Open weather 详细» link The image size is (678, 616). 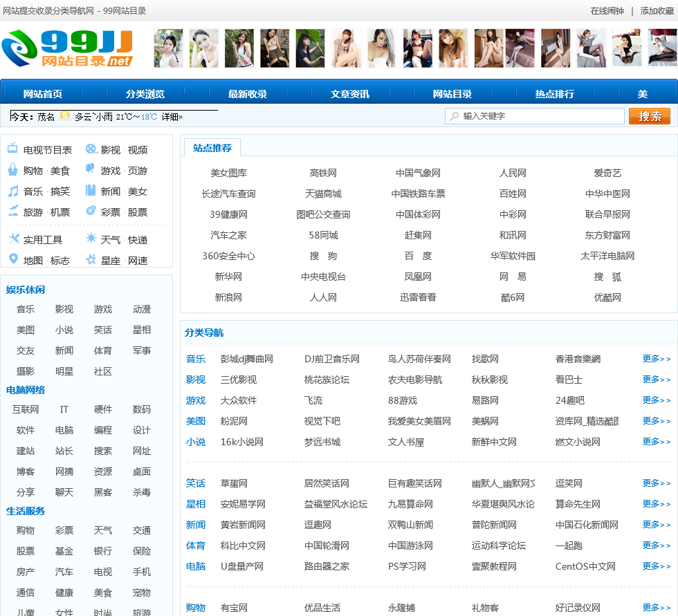click(x=172, y=117)
